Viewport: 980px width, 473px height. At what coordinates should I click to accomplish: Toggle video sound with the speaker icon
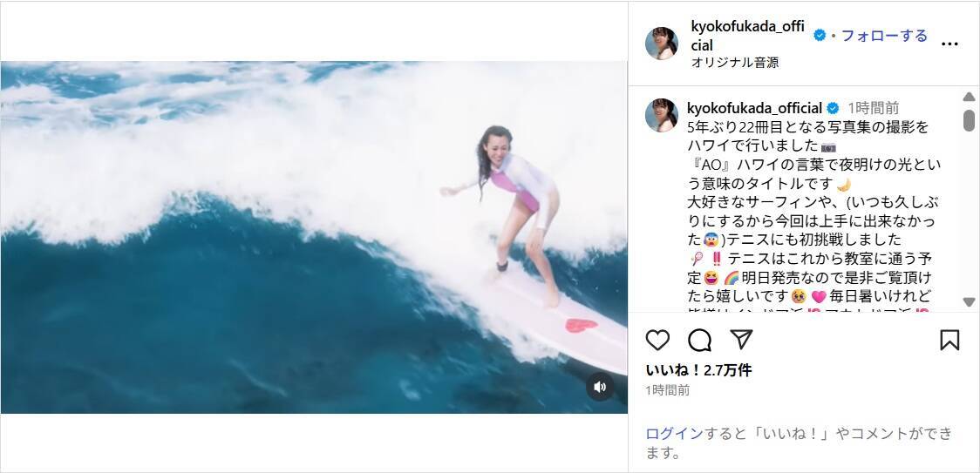599,387
